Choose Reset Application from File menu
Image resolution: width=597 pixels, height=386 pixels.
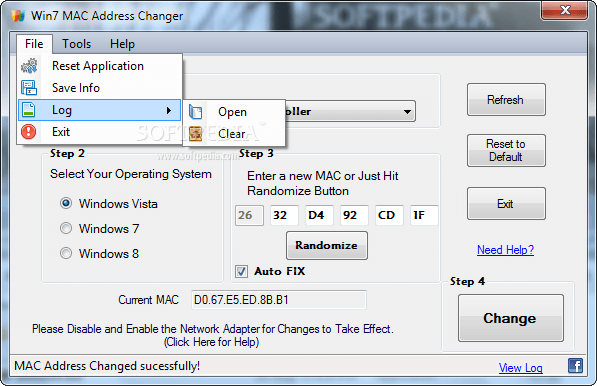(x=99, y=65)
